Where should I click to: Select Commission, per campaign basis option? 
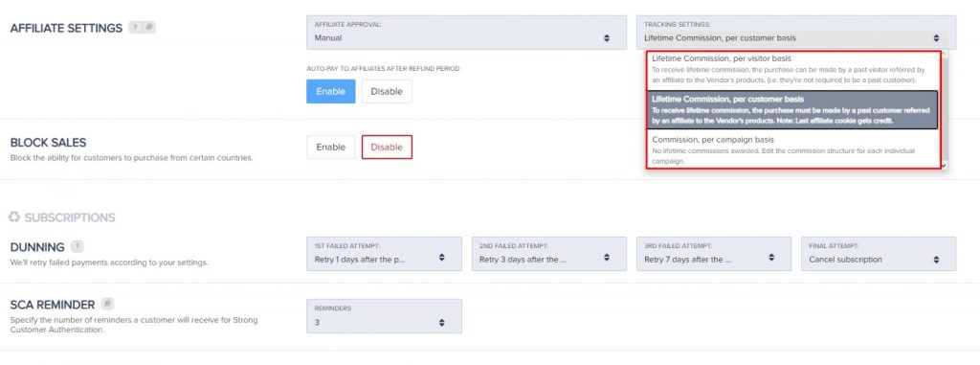792,149
